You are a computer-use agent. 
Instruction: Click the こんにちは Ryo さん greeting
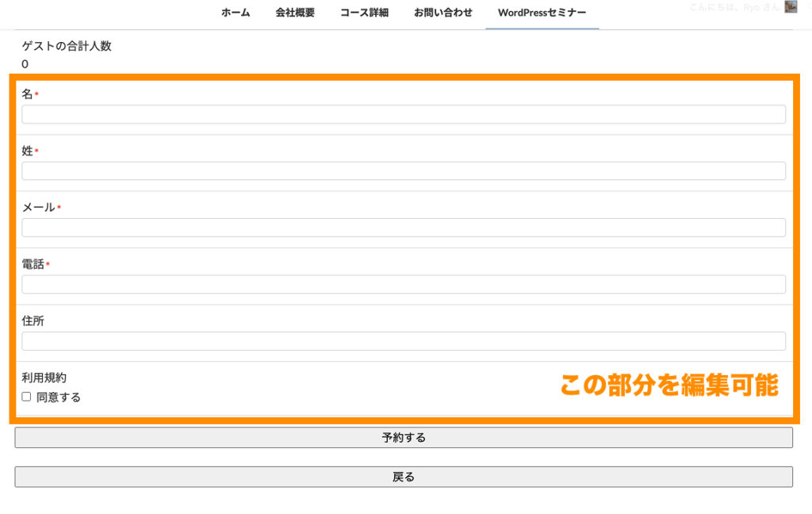[733, 7]
